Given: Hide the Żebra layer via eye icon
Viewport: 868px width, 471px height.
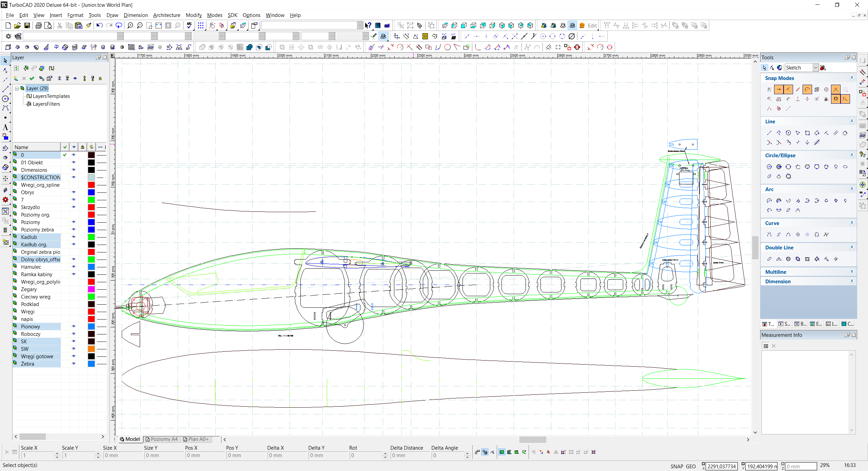Looking at the screenshot, I should [x=74, y=364].
